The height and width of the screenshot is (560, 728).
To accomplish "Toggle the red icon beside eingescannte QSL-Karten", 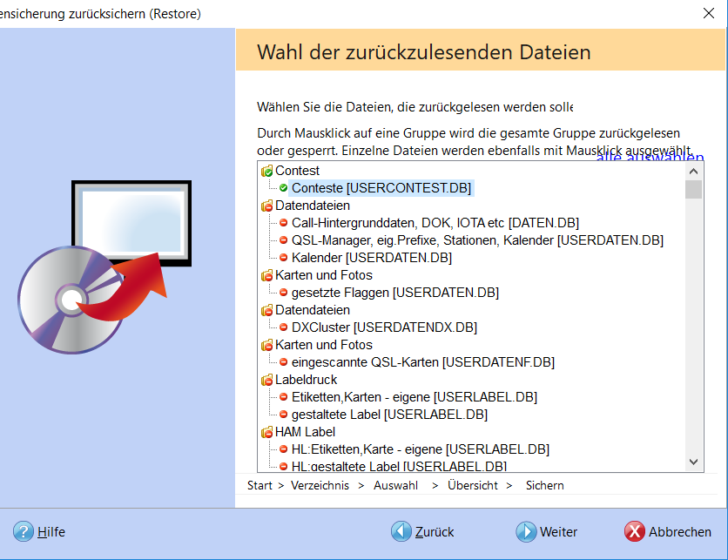I will (x=283, y=362).
